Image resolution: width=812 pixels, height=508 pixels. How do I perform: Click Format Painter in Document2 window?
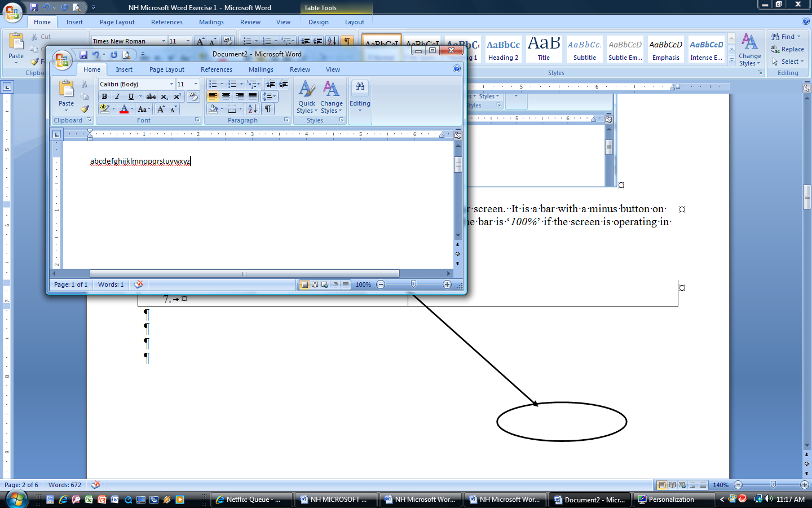(85, 108)
